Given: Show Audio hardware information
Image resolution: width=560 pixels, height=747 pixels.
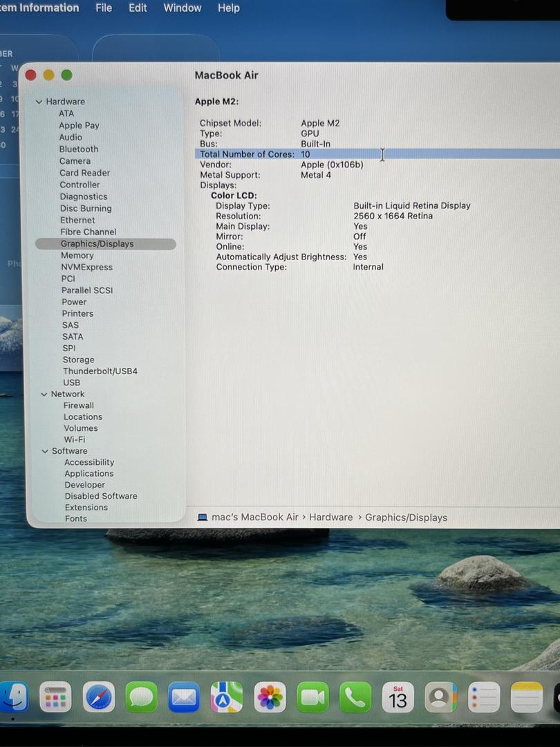Looking at the screenshot, I should [71, 137].
